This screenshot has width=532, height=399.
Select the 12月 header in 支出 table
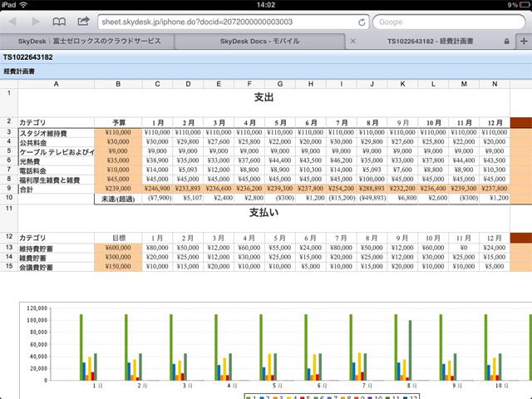[495, 123]
